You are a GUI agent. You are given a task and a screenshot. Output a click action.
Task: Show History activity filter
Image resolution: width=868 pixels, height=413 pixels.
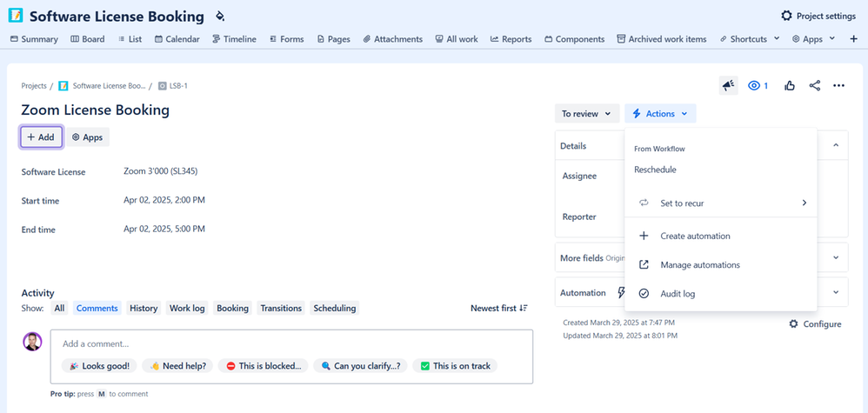coord(144,308)
